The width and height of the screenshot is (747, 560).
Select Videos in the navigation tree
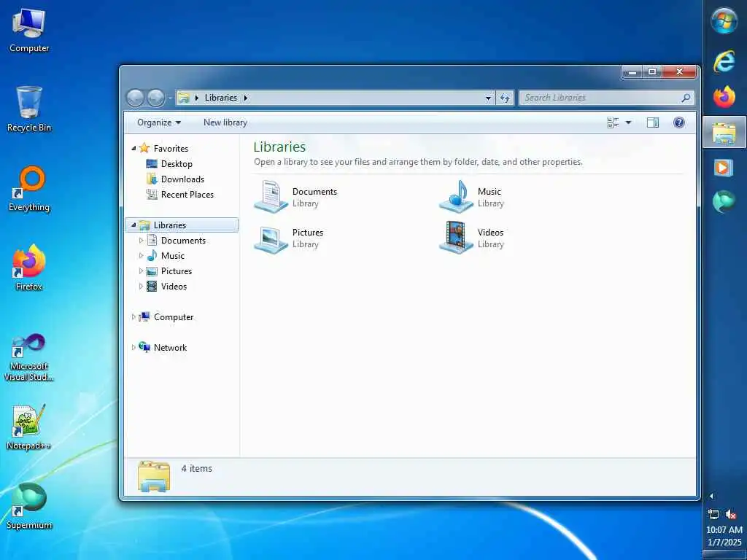[x=174, y=286]
